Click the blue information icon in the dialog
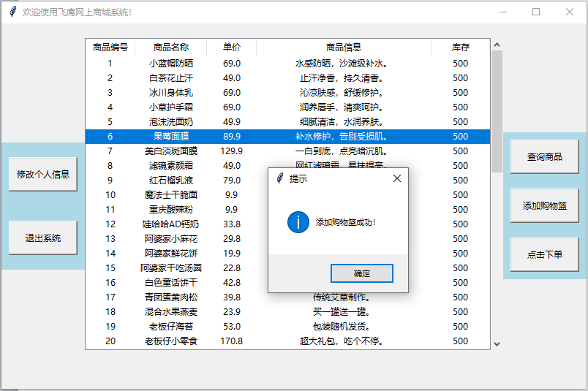The image size is (588, 391). click(x=298, y=222)
